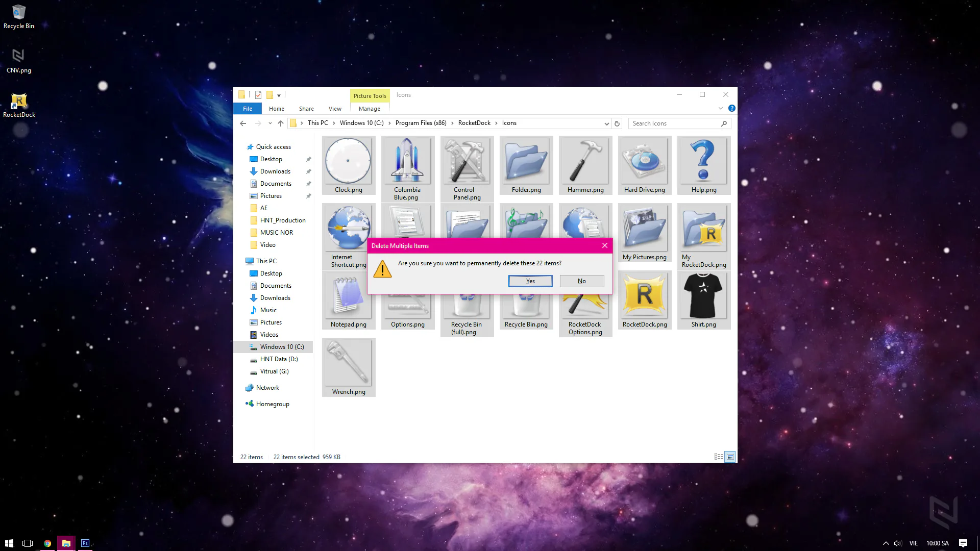
Task: Select the My Pictures.png icon
Action: [x=645, y=233]
